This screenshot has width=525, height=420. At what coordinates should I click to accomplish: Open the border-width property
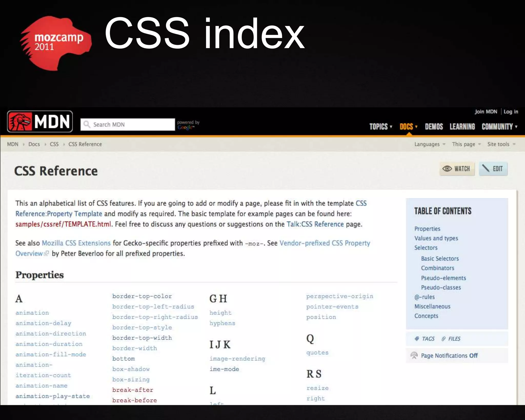(x=135, y=348)
